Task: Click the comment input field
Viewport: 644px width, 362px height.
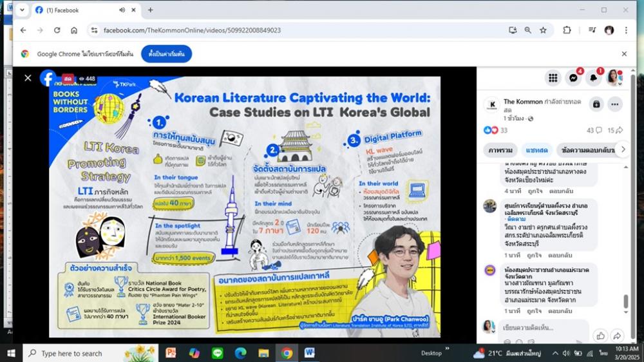Action: 544,327
